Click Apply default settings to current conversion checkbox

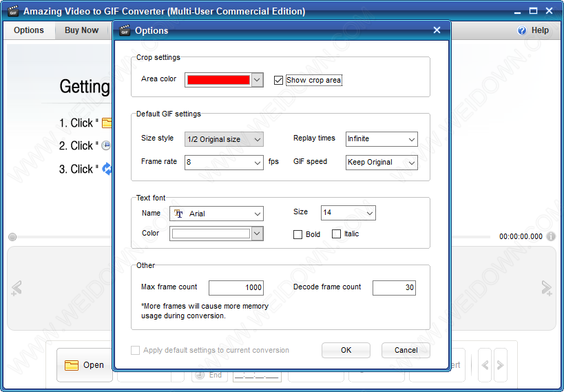pyautogui.click(x=135, y=350)
